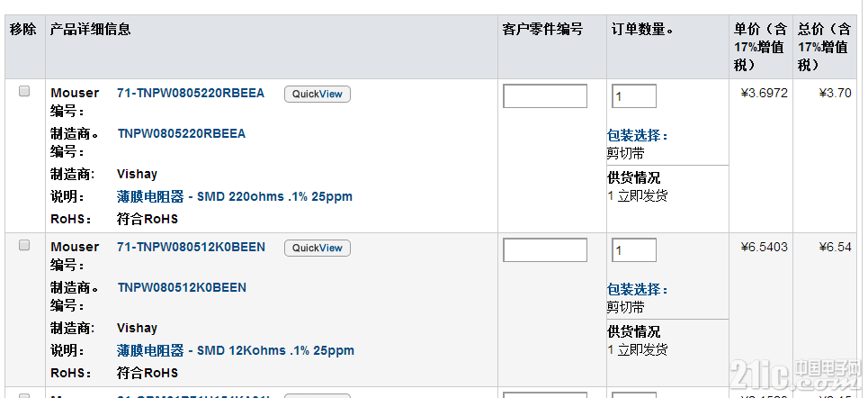The height and width of the screenshot is (398, 868).
Task: Tick the remove checkbox for 71-TNPW0805220RBEEA
Action: pos(24,92)
